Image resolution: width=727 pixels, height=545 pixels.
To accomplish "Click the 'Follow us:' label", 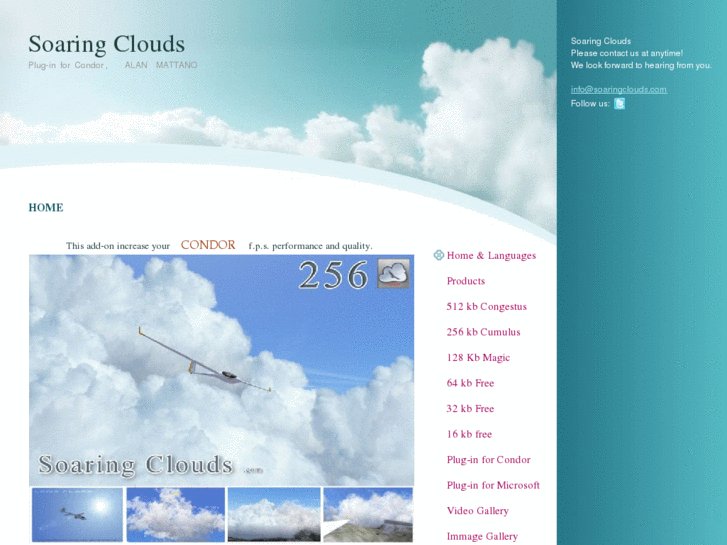I will click(x=590, y=103).
